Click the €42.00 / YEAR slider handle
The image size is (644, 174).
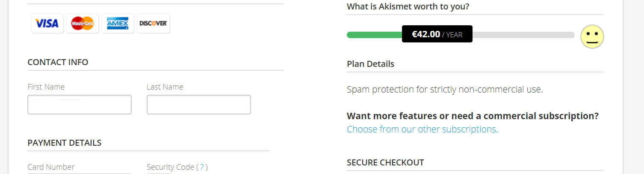tap(437, 34)
